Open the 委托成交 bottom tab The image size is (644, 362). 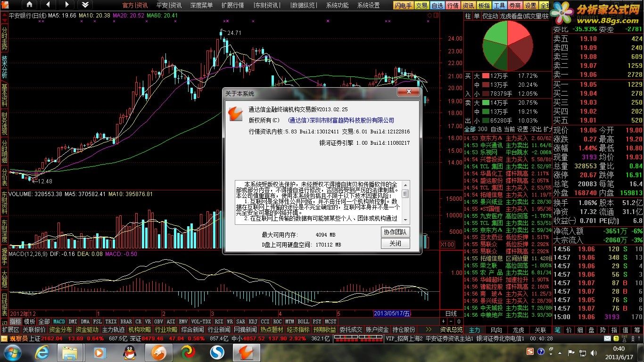pyautogui.click(x=351, y=329)
